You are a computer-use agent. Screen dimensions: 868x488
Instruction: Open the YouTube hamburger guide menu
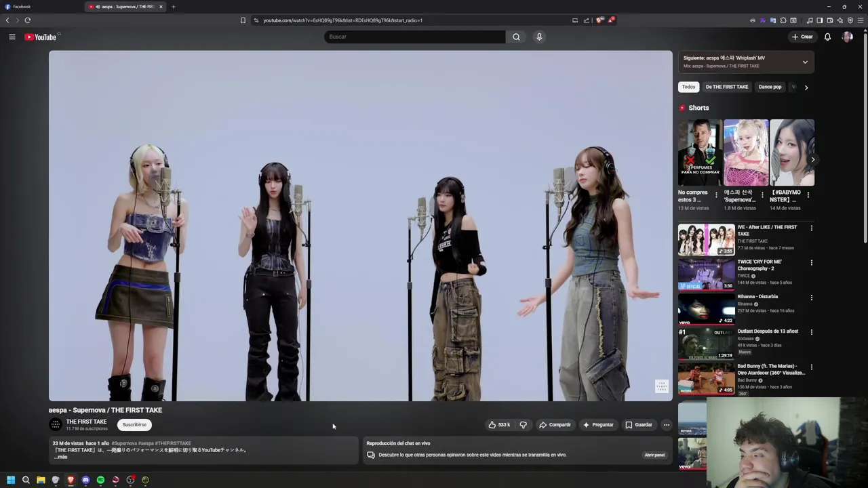tap(12, 37)
